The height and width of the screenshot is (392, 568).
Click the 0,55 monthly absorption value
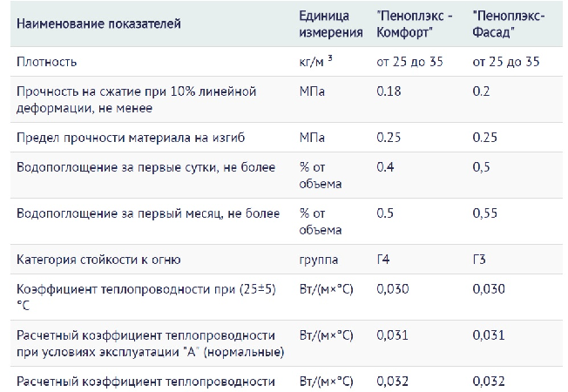pyautogui.click(x=484, y=213)
